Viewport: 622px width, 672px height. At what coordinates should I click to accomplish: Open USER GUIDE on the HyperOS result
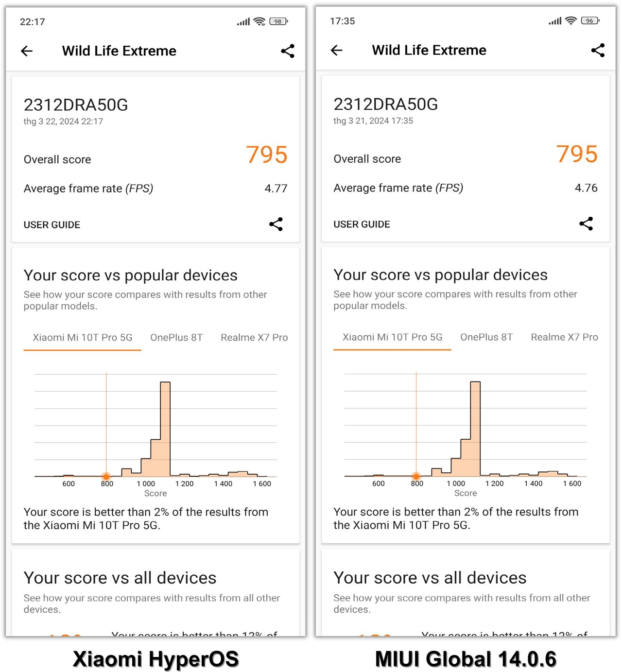tap(52, 224)
